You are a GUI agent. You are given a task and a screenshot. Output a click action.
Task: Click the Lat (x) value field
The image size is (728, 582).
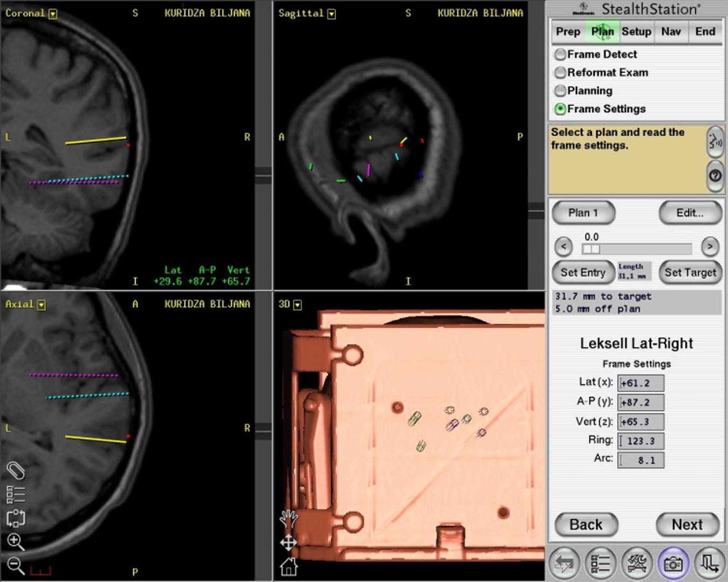tap(641, 383)
